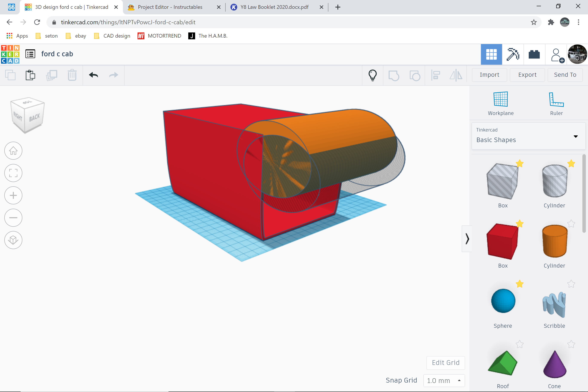Redo the last undone action
This screenshot has width=588, height=392.
[114, 75]
